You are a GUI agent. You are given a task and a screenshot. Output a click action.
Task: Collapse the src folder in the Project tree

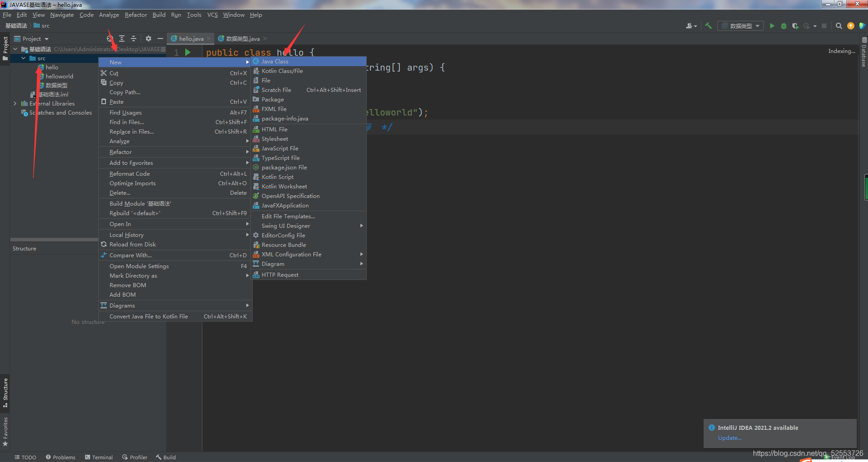(23, 58)
